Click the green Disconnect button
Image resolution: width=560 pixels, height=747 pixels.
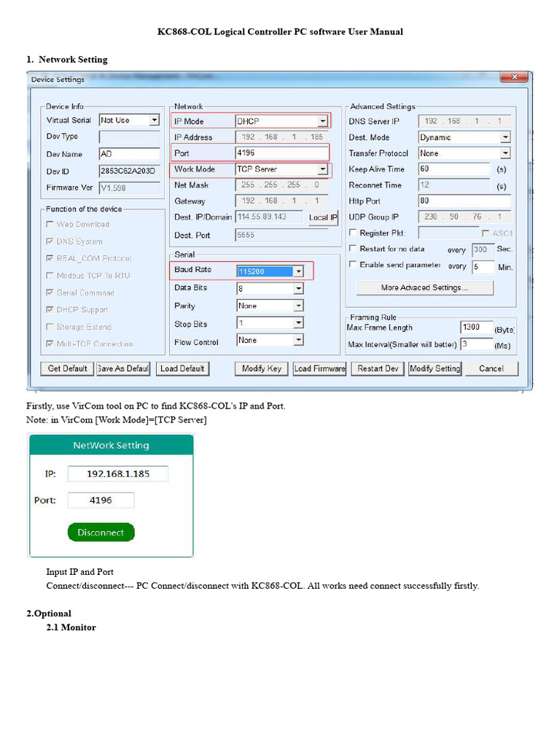(x=101, y=532)
